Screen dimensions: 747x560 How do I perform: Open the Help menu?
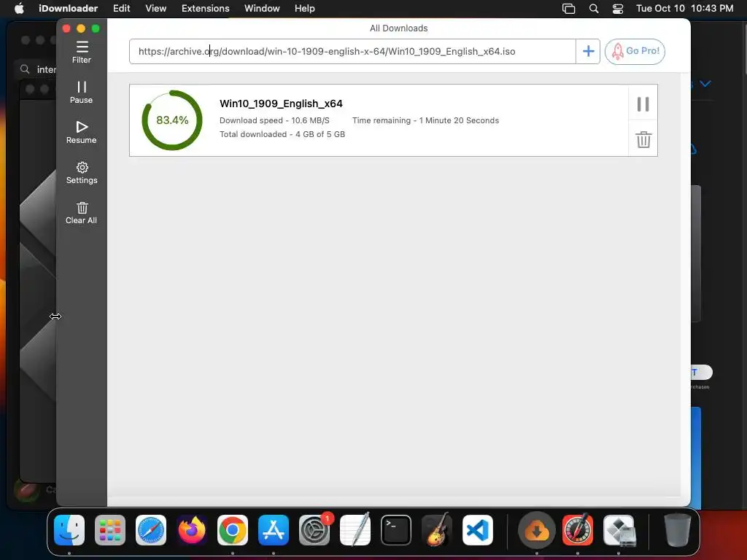point(304,9)
